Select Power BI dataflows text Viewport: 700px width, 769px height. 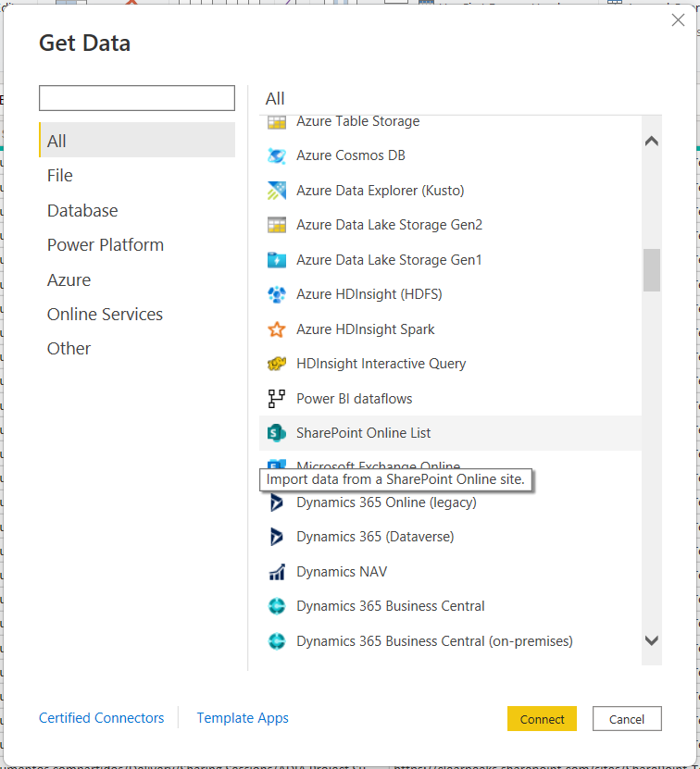click(354, 399)
